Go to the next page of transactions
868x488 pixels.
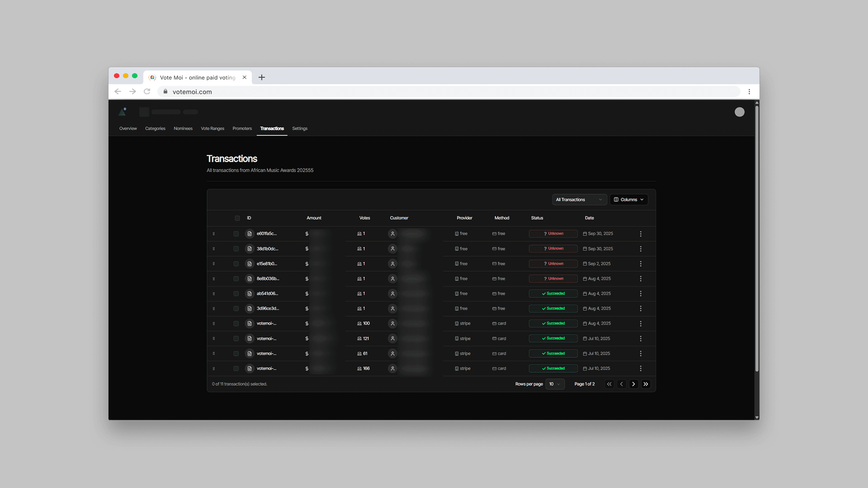coord(634,384)
